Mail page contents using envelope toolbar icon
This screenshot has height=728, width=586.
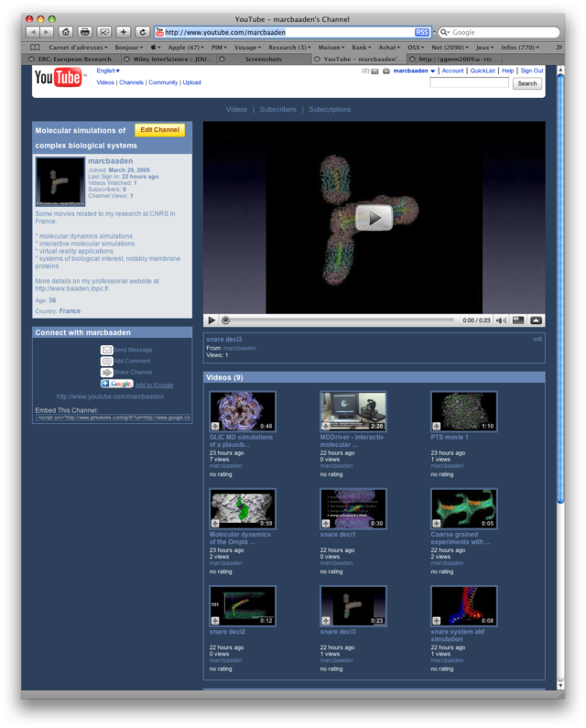point(104,32)
